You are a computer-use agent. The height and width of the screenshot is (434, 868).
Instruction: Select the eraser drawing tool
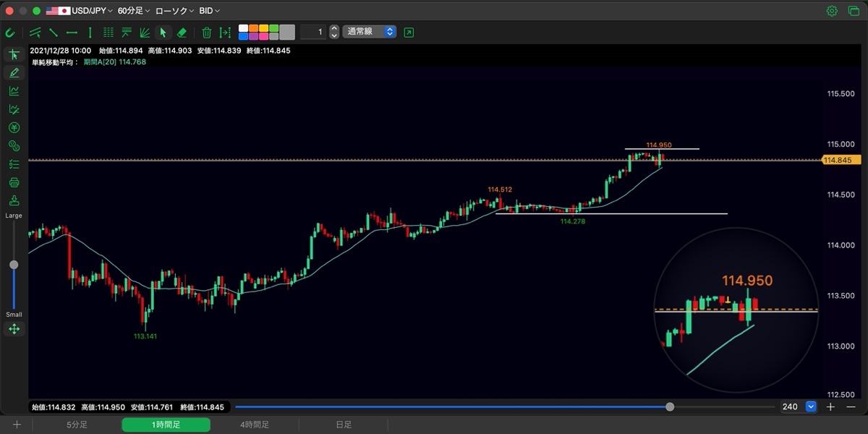pos(182,33)
